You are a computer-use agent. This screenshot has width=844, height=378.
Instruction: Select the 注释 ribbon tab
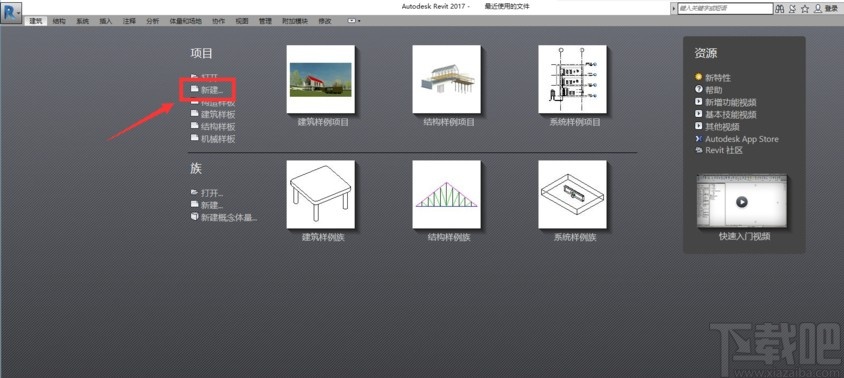(x=129, y=21)
